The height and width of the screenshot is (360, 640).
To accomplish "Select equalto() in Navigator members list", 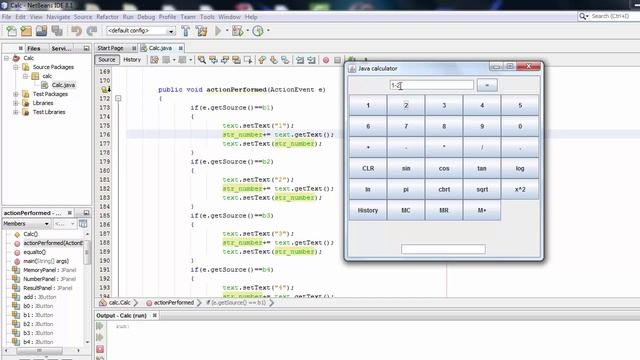I will [x=34, y=252].
